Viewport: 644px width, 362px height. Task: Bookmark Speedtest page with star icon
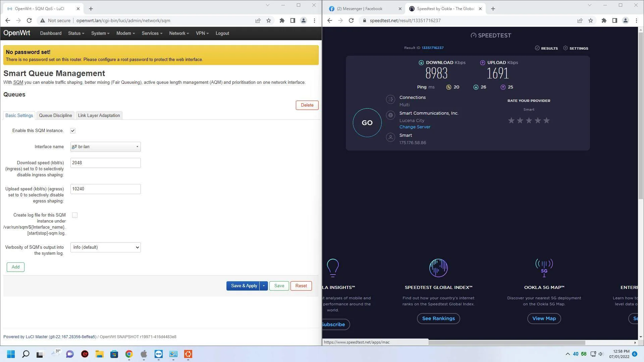[x=591, y=20]
